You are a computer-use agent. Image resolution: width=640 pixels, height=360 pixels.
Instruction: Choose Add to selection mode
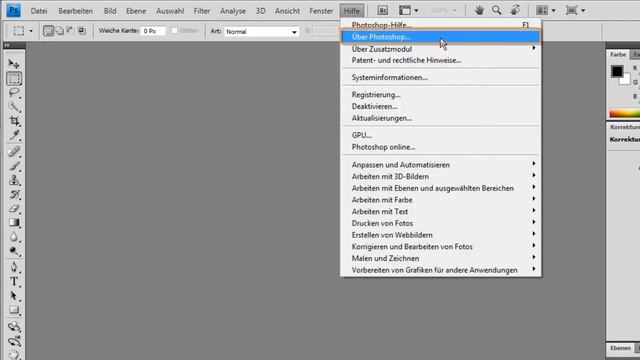[60, 31]
